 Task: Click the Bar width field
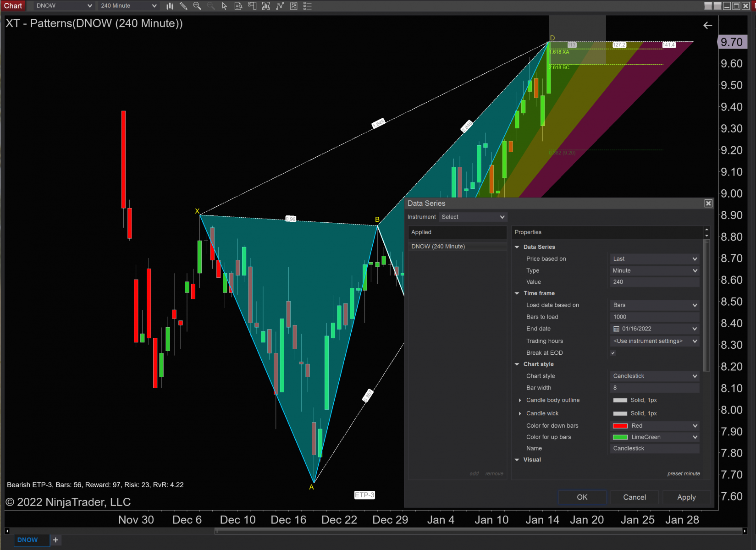[655, 388]
